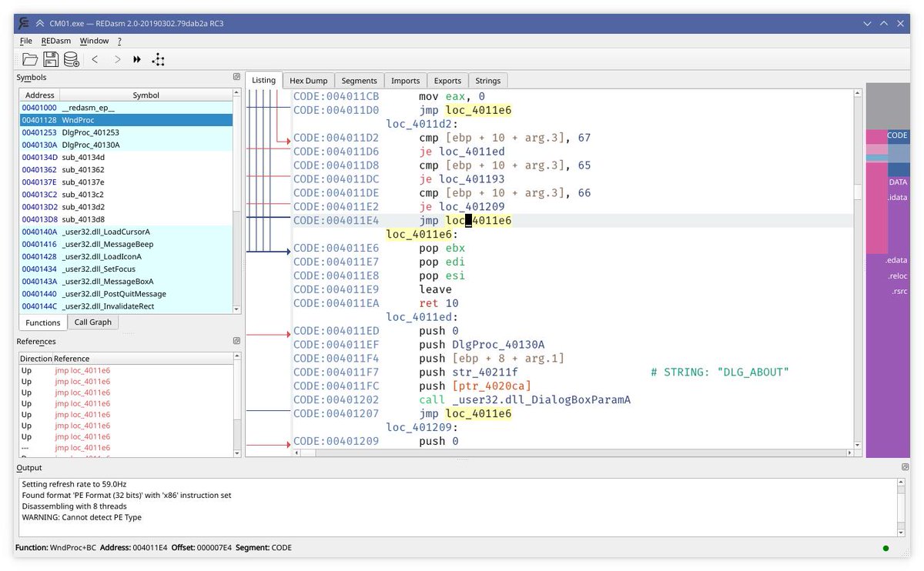Select the __redasm_ep__ symbol row

126,108
